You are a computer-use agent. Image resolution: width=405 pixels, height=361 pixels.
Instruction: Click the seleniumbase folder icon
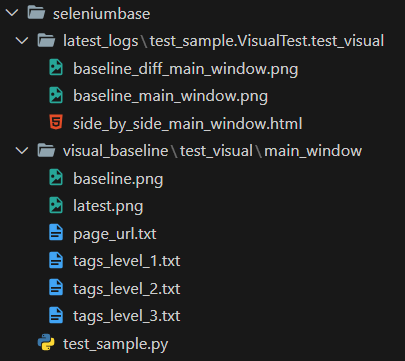[x=36, y=13]
